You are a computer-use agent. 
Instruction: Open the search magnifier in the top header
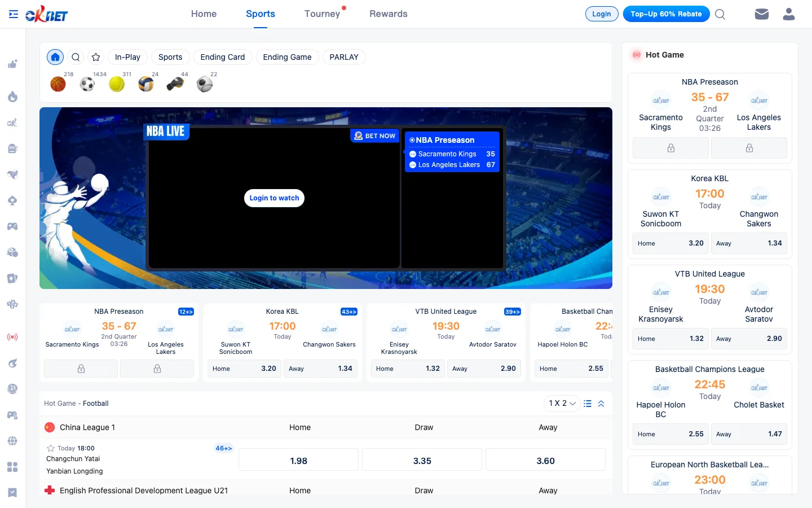pos(720,14)
